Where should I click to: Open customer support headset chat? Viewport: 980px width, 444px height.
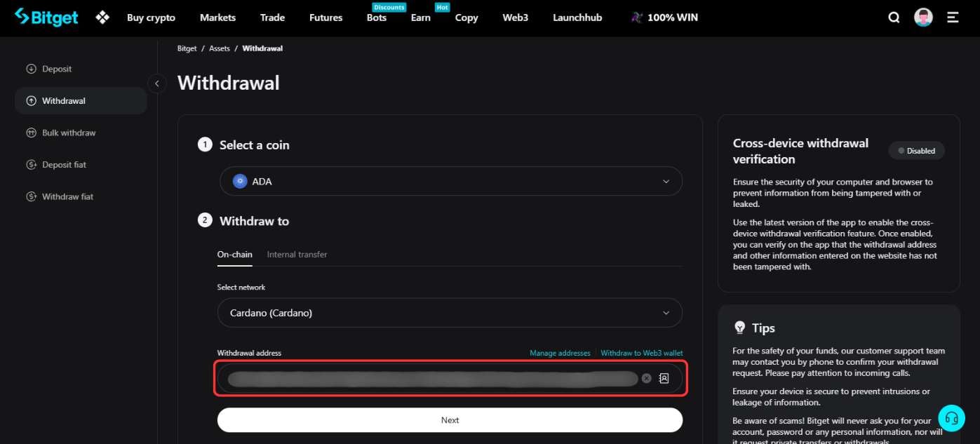tap(951, 418)
